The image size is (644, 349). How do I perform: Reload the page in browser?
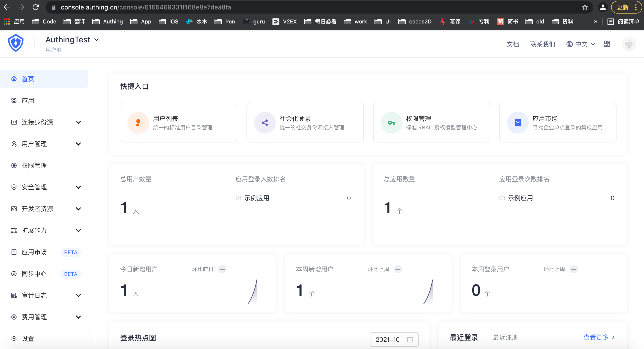tap(36, 7)
